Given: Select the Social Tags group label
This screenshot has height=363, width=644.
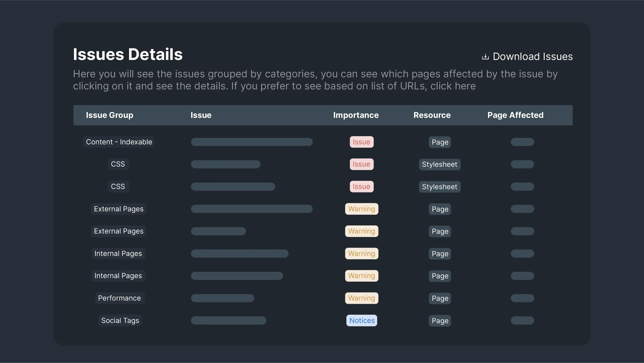Looking at the screenshot, I should (x=120, y=320).
